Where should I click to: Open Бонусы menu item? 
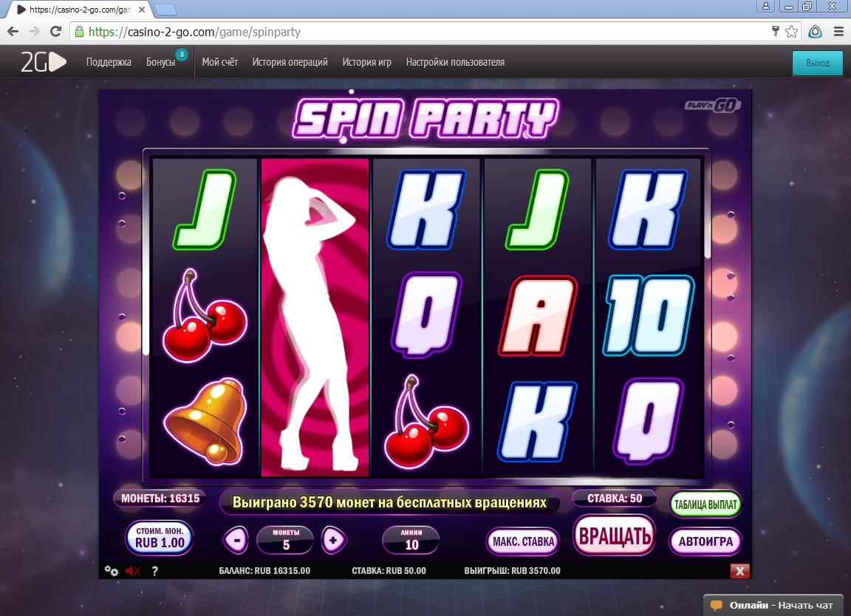click(x=160, y=62)
